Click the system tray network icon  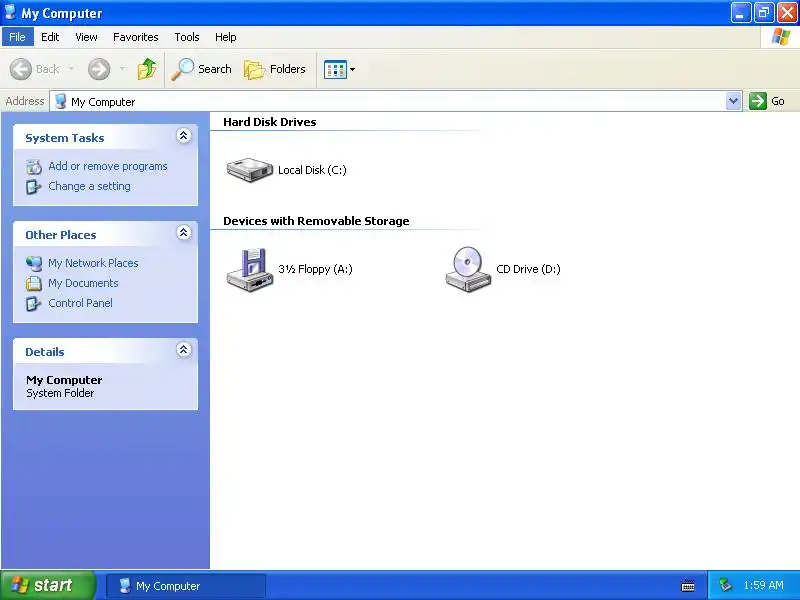pos(725,585)
